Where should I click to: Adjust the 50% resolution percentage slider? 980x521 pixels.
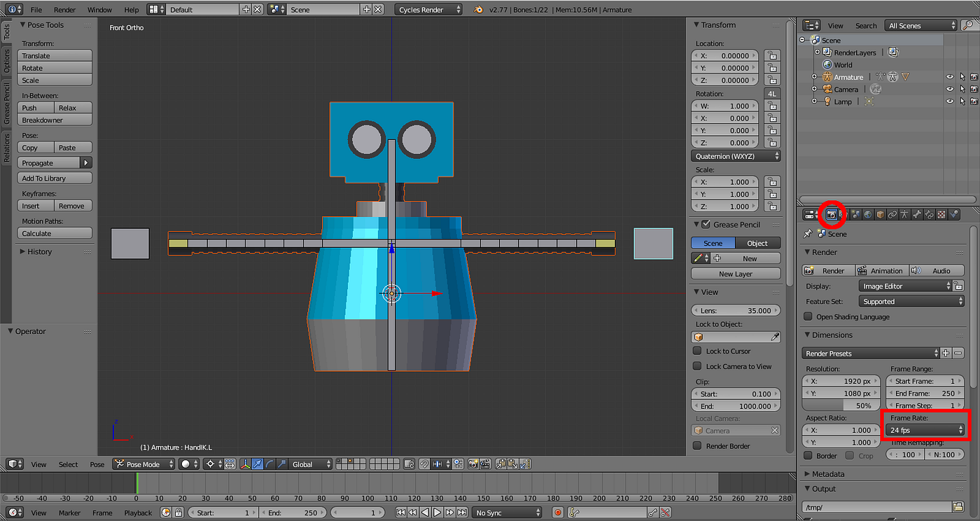coord(841,406)
